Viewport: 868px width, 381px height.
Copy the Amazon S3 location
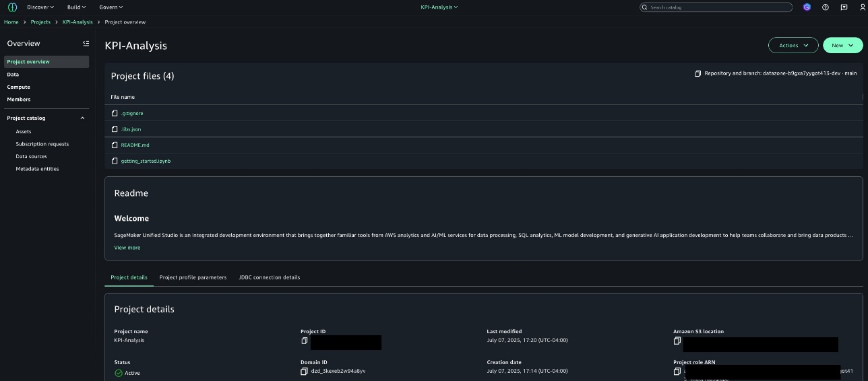677,341
